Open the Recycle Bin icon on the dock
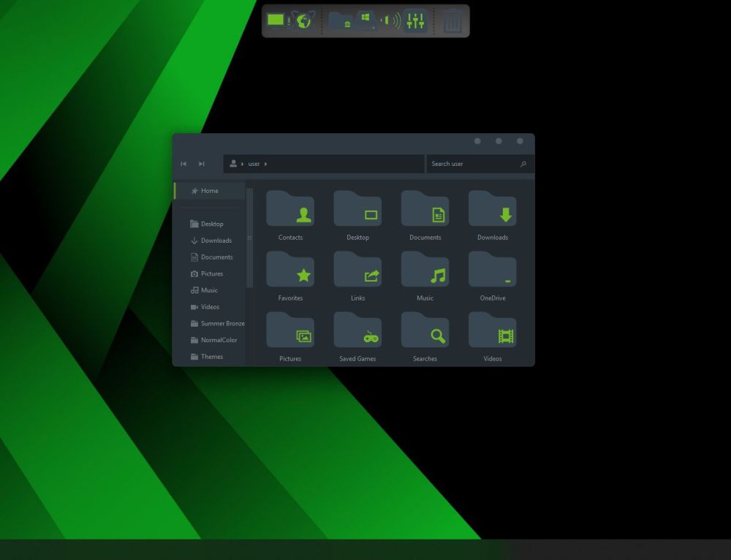 coord(453,22)
